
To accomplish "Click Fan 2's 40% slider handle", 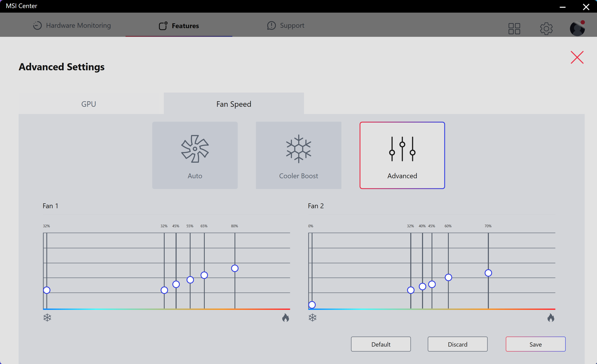I will [423, 286].
